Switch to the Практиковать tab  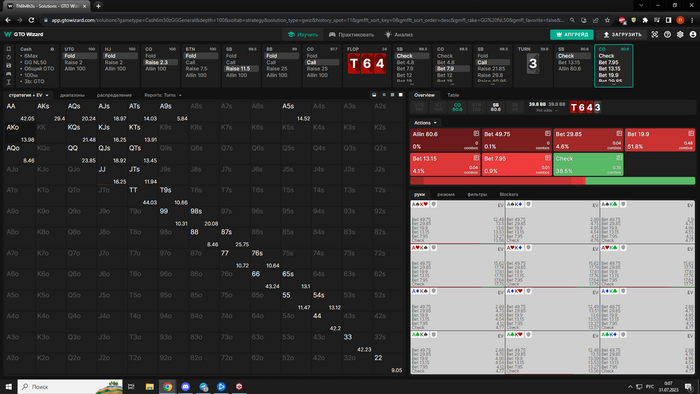(x=351, y=34)
